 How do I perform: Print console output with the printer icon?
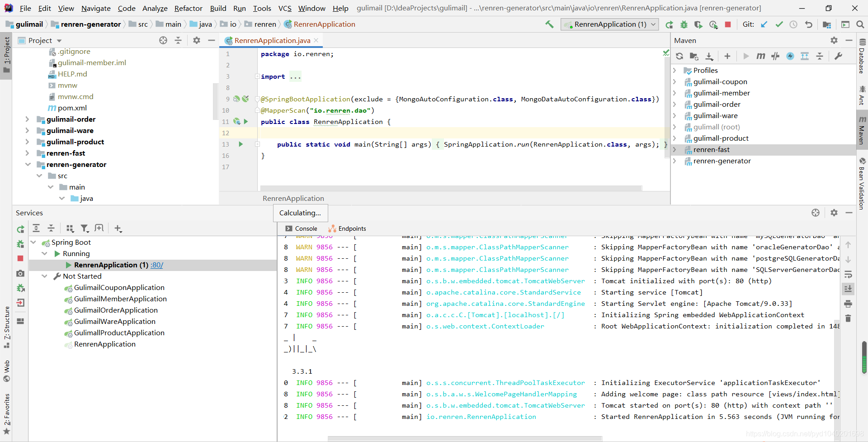(848, 304)
